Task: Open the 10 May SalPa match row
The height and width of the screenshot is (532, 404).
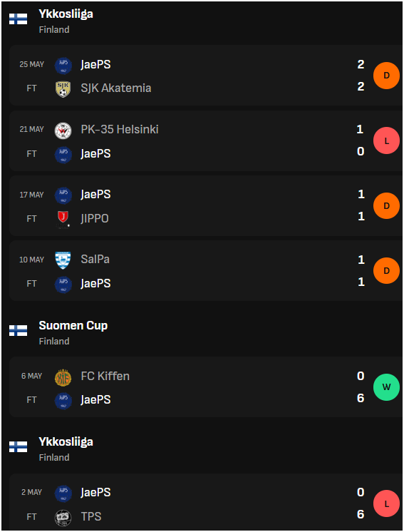Action: coord(206,271)
